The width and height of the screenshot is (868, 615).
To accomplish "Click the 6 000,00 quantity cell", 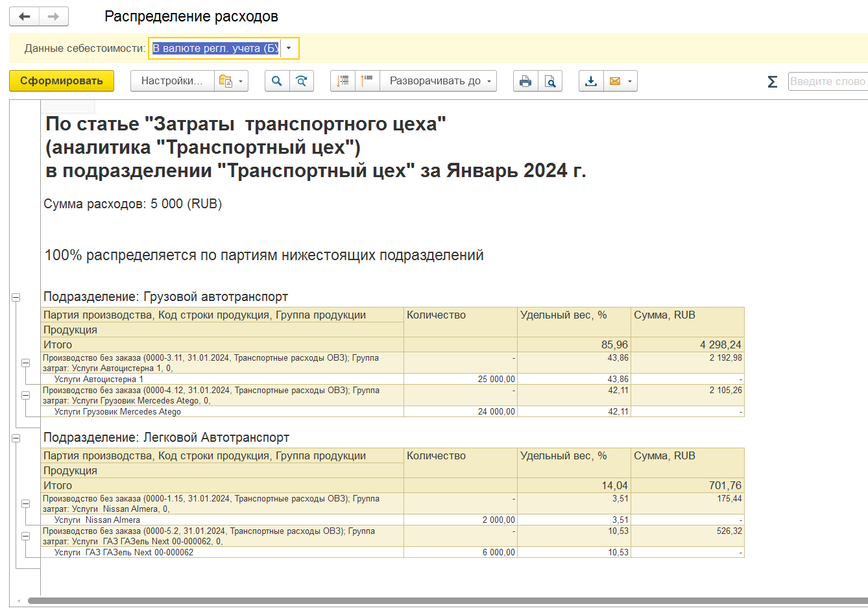I will click(461, 552).
